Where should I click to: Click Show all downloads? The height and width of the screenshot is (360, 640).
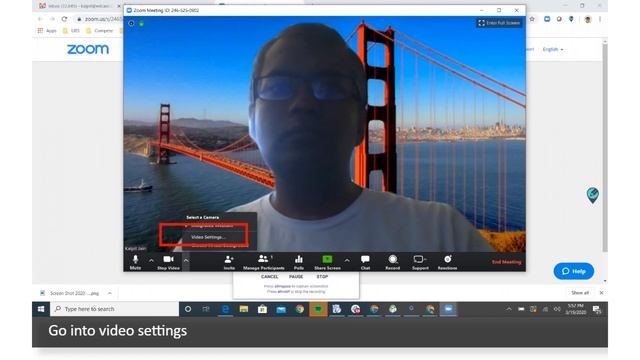click(580, 293)
